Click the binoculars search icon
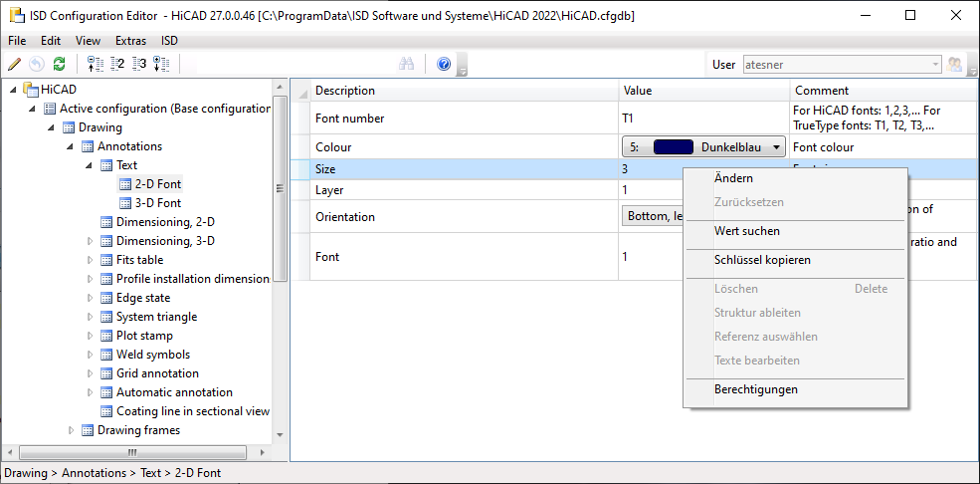Screen dimensions: 980x484 pyautogui.click(x=406, y=63)
